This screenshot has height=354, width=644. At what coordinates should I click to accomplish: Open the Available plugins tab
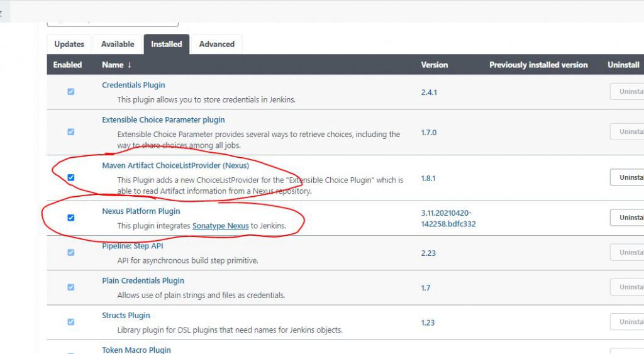click(118, 44)
